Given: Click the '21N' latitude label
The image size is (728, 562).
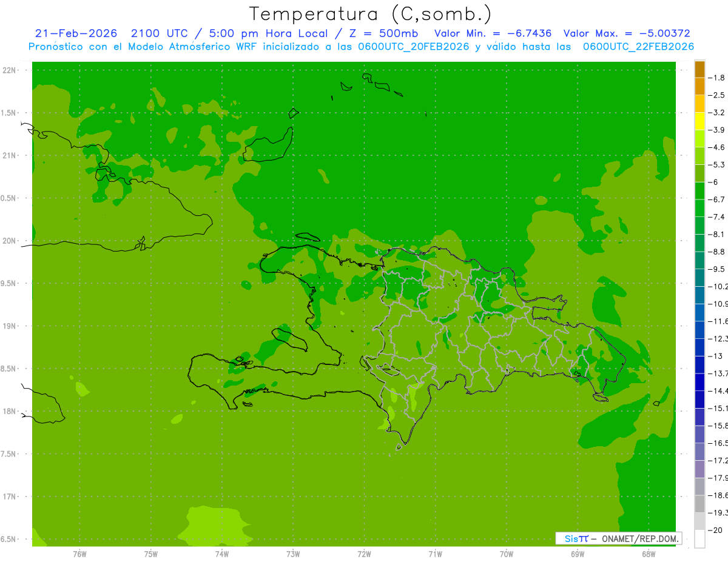Looking at the screenshot, I should click(x=10, y=155).
